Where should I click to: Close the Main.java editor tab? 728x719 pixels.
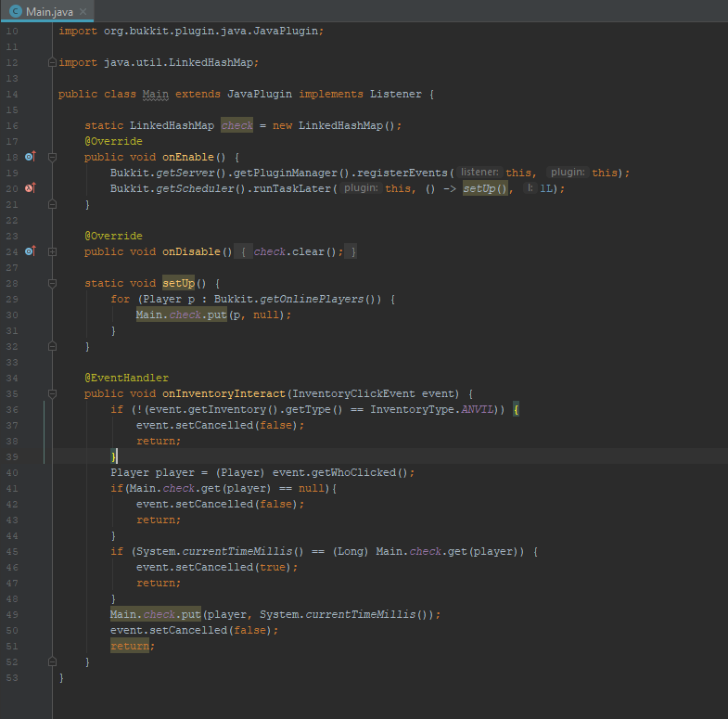point(83,11)
